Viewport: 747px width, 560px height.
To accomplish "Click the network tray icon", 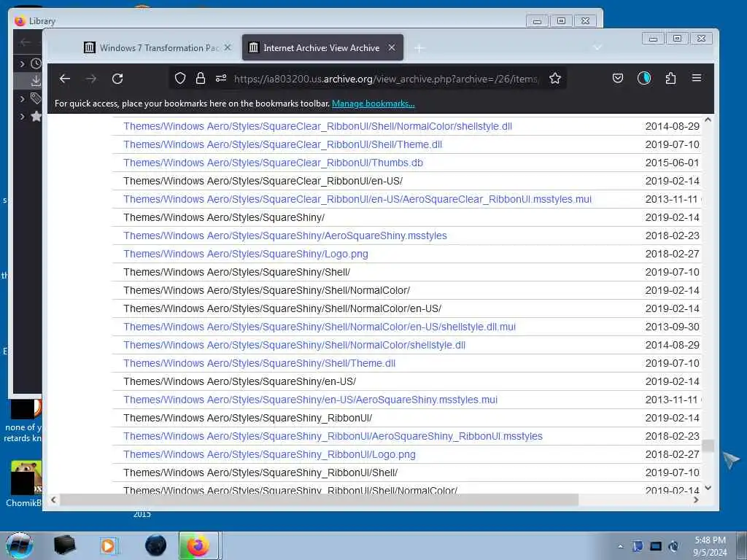I will click(x=656, y=546).
